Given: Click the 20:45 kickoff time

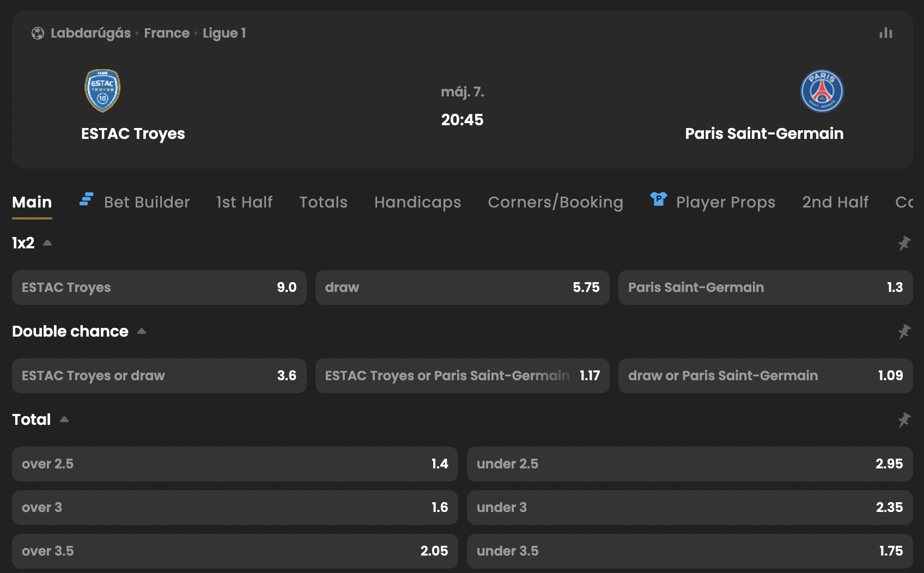Looking at the screenshot, I should click(462, 120).
